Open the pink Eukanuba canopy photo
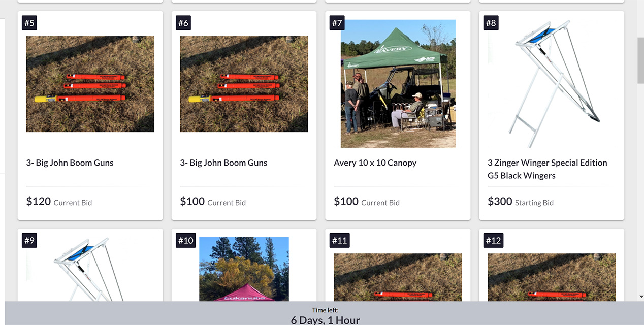The width and height of the screenshot is (644, 325). point(244,269)
